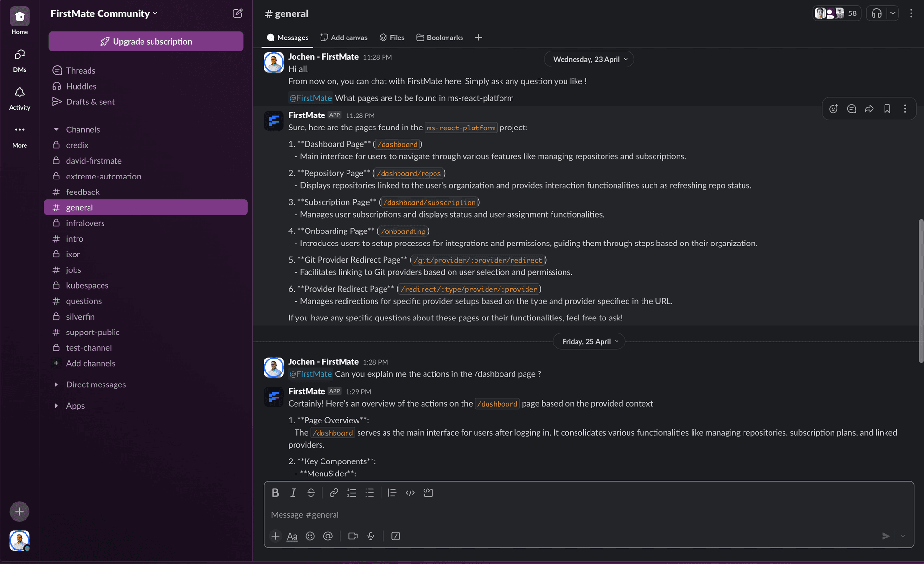Open the Friday, 25 April date dropdown
The width and height of the screenshot is (924, 564).
(589, 341)
